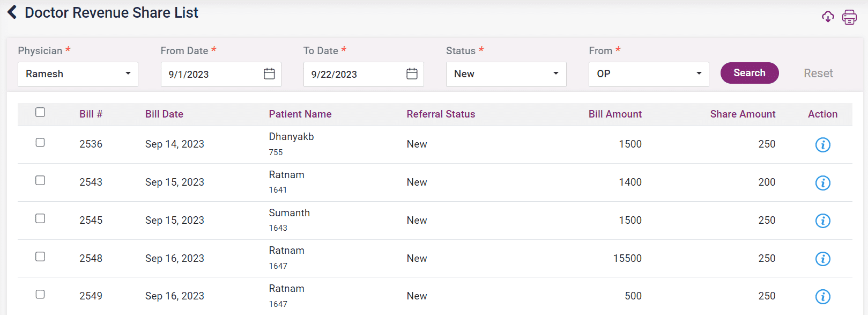
Task: Toggle the select-all checkbox in table header
Action: coord(40,112)
